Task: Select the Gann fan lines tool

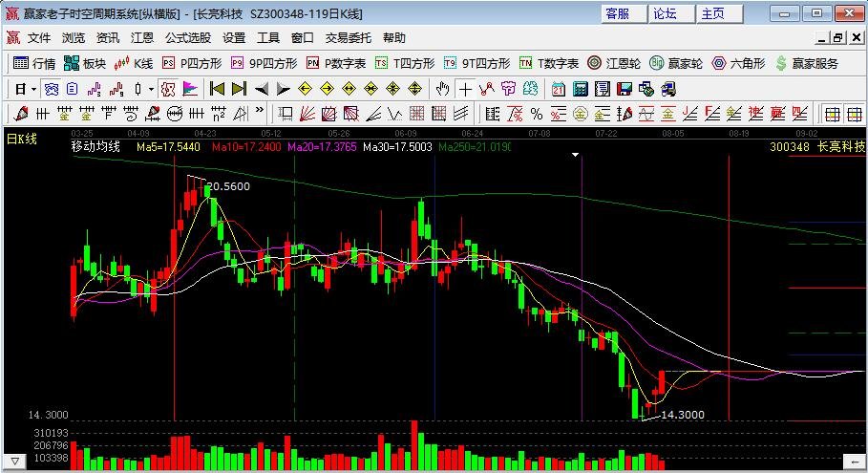Action: [x=307, y=114]
